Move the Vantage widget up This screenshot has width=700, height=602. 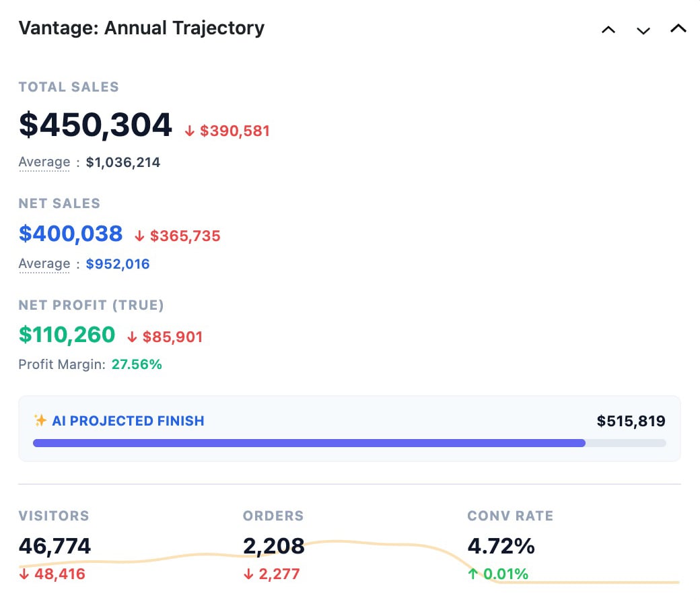click(x=608, y=30)
